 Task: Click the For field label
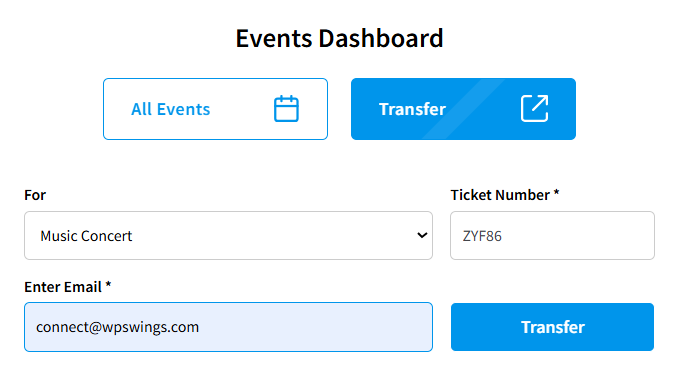pos(35,195)
